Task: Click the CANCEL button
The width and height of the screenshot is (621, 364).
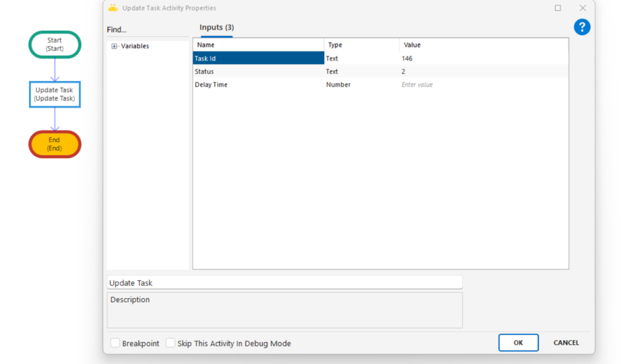Action: [566, 343]
